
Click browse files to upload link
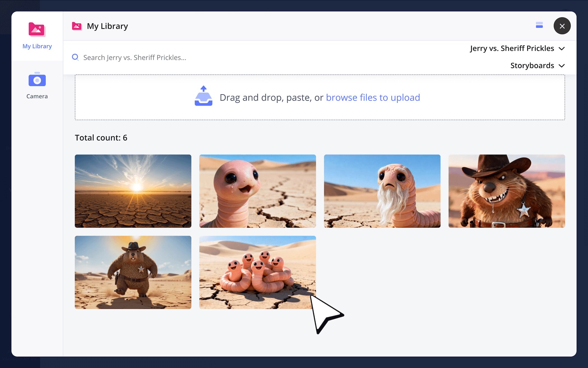(373, 97)
